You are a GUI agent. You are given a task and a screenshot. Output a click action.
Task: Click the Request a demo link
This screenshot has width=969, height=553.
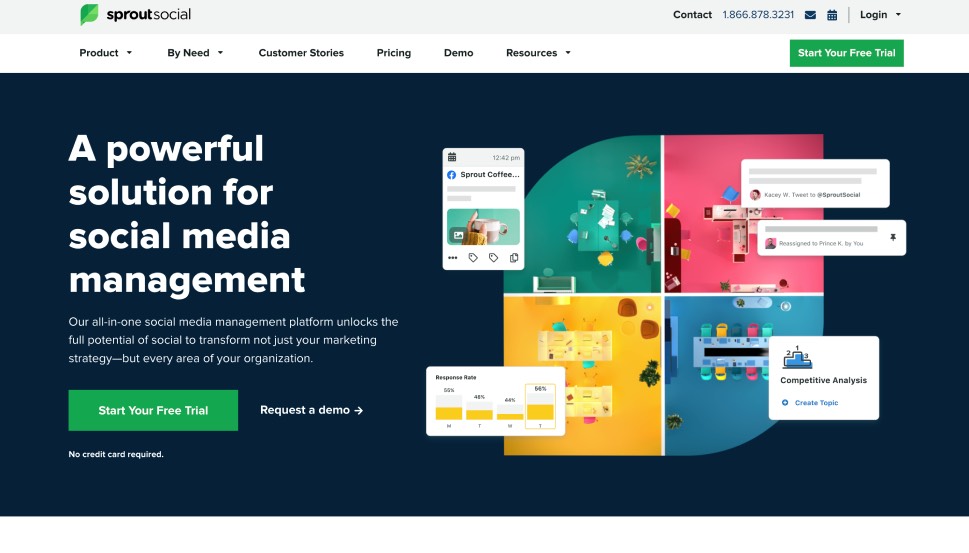tap(311, 410)
